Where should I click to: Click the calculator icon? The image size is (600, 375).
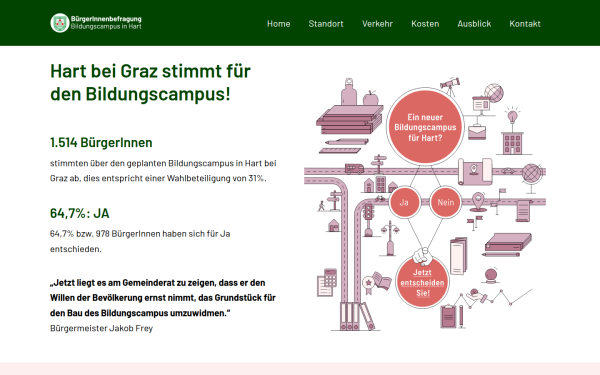pos(330,277)
